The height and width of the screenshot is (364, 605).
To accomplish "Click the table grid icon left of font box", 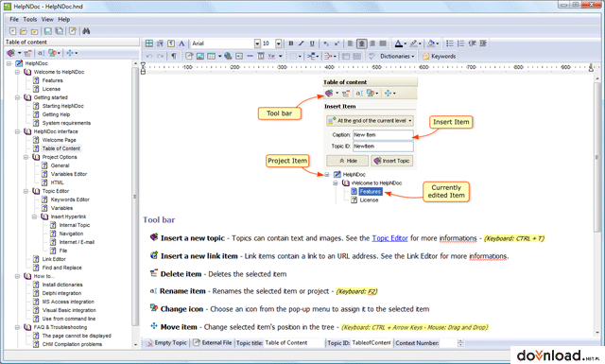I will pyautogui.click(x=149, y=43).
